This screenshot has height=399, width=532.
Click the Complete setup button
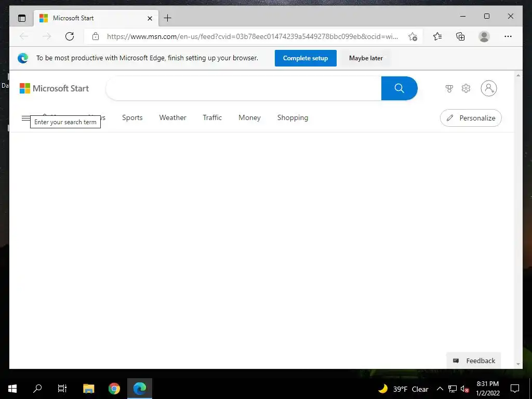[305, 58]
